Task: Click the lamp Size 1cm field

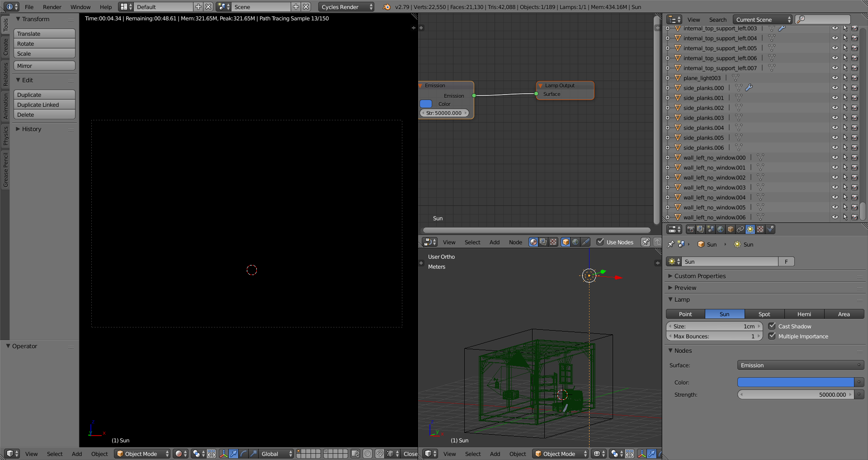Action: [x=714, y=326]
